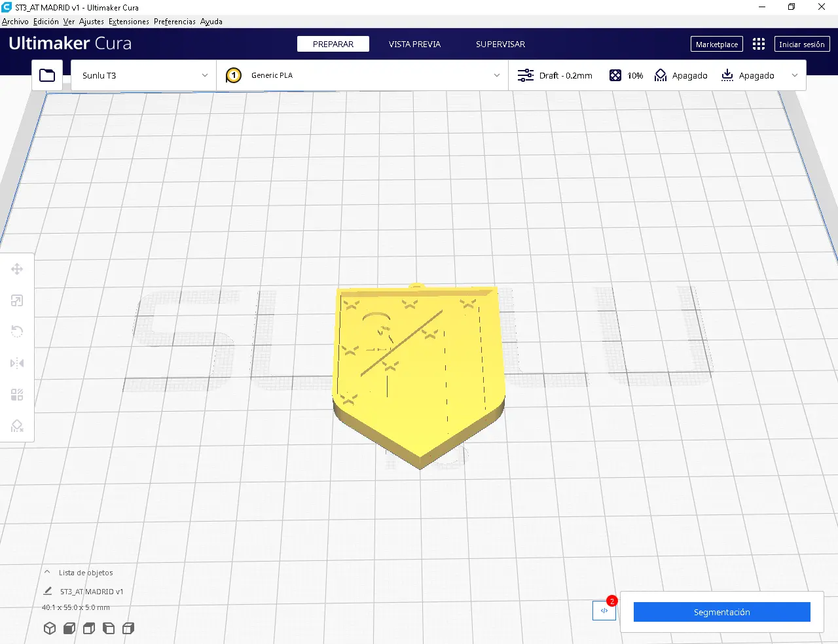Select the Mirror tool in left toolbar
The width and height of the screenshot is (838, 644).
tap(17, 363)
